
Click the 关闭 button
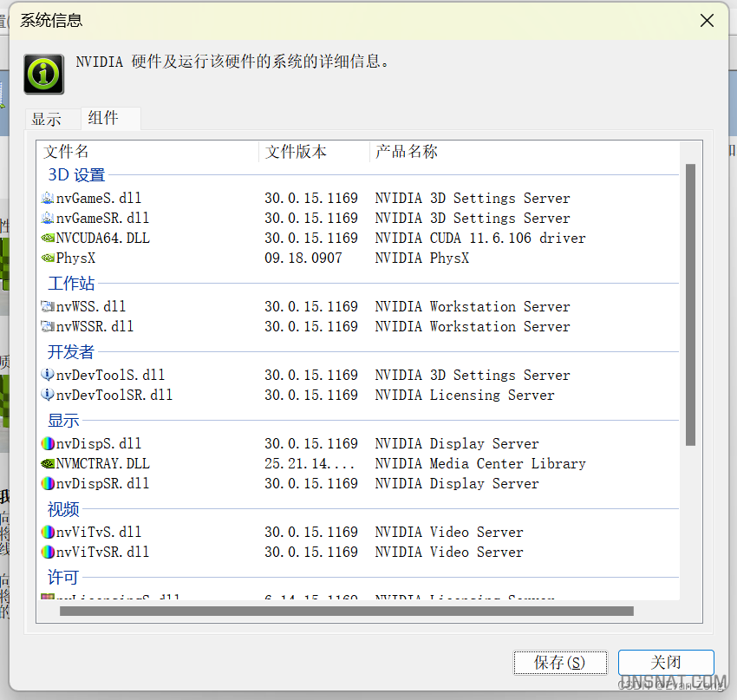(x=666, y=663)
